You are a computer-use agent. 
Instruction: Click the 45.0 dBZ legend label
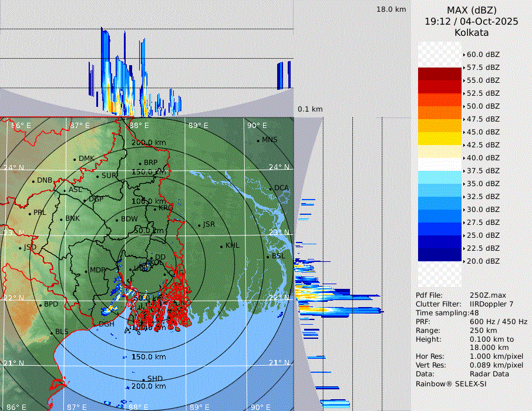pyautogui.click(x=483, y=132)
